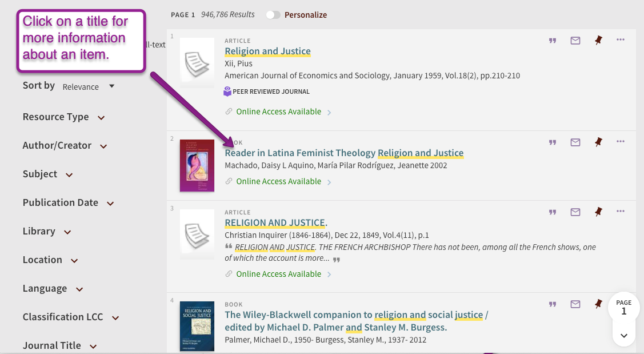Pin the Latina Feminist Theology book
The width and height of the screenshot is (644, 354).
(x=598, y=142)
